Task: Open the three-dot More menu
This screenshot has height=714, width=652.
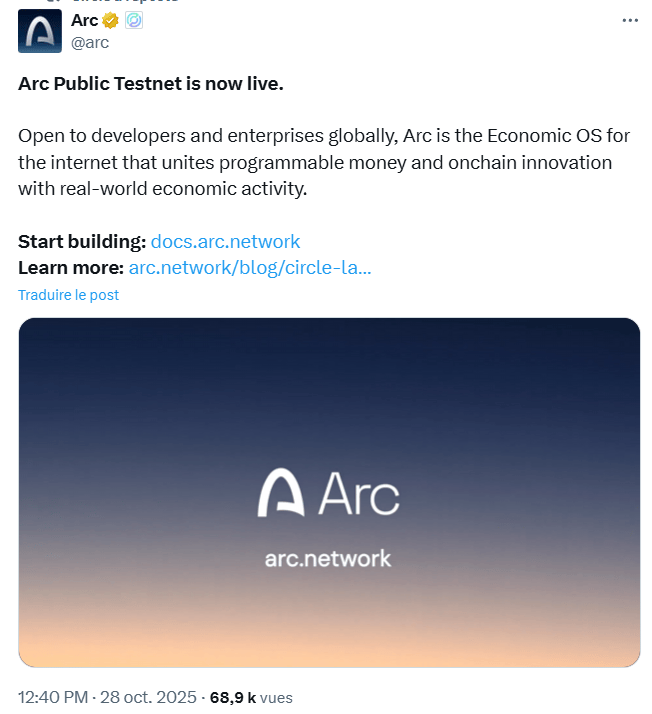Action: click(629, 20)
